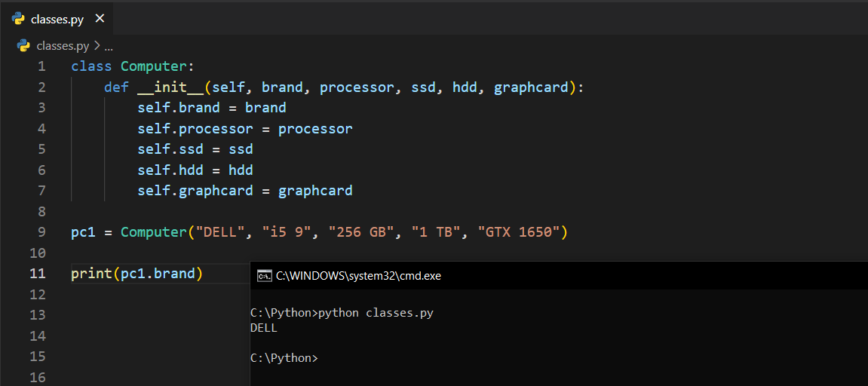Image resolution: width=868 pixels, height=386 pixels.
Task: Click the last C:\Python> prompt in cmd
Action: (x=284, y=358)
